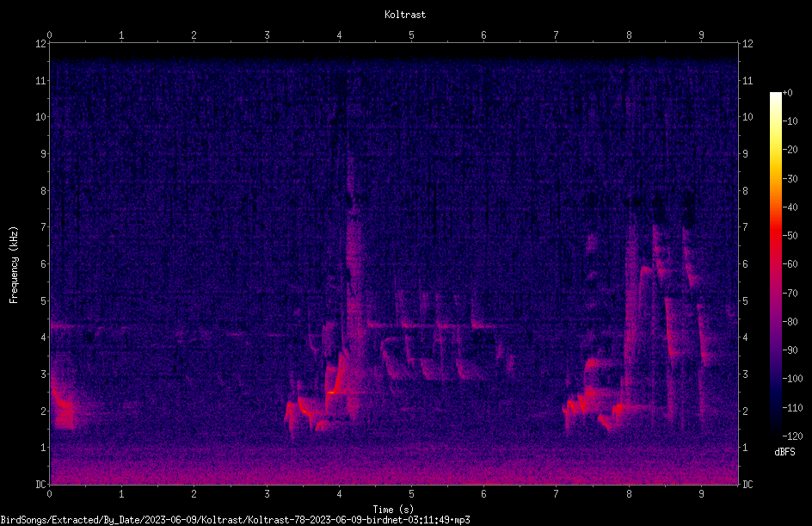This screenshot has height=526, width=812.
Task: Click the '-100' color bar label
Action: click(793, 379)
